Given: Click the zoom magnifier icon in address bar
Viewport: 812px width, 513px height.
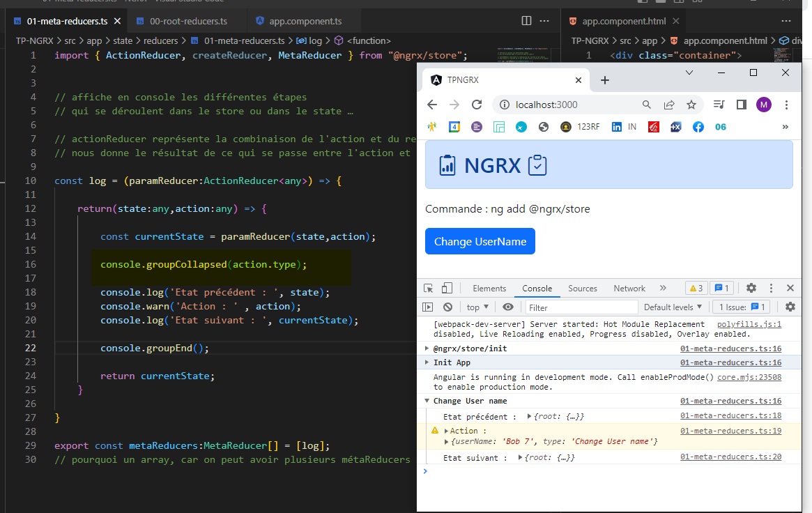Looking at the screenshot, I should [646, 105].
